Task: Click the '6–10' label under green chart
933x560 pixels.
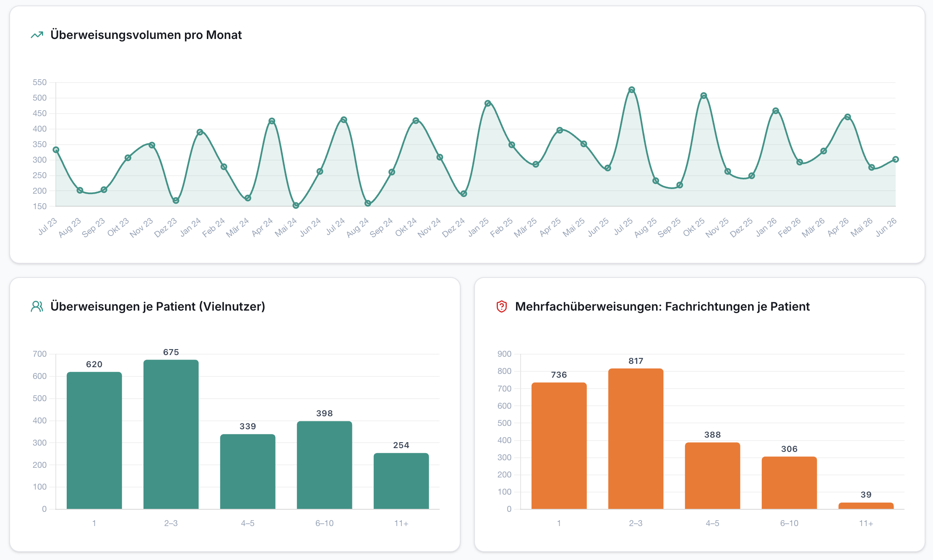Action: pos(325,523)
